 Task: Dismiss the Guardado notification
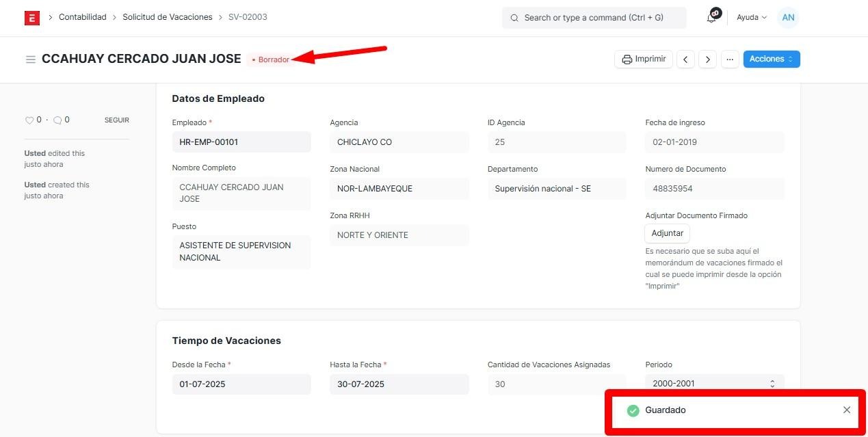pyautogui.click(x=847, y=410)
